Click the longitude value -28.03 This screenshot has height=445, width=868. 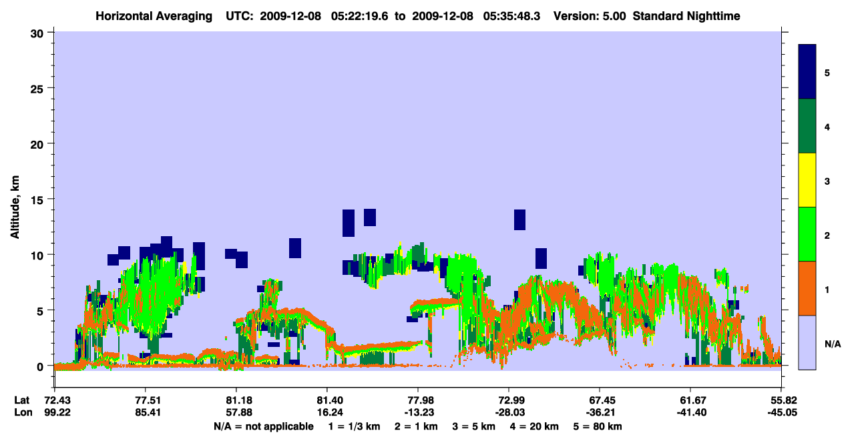[508, 413]
